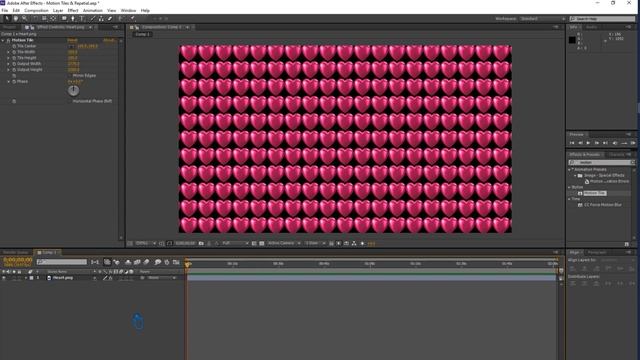Toggle the Tile Height stopwatch
This screenshot has height=360, width=640.
(14, 58)
